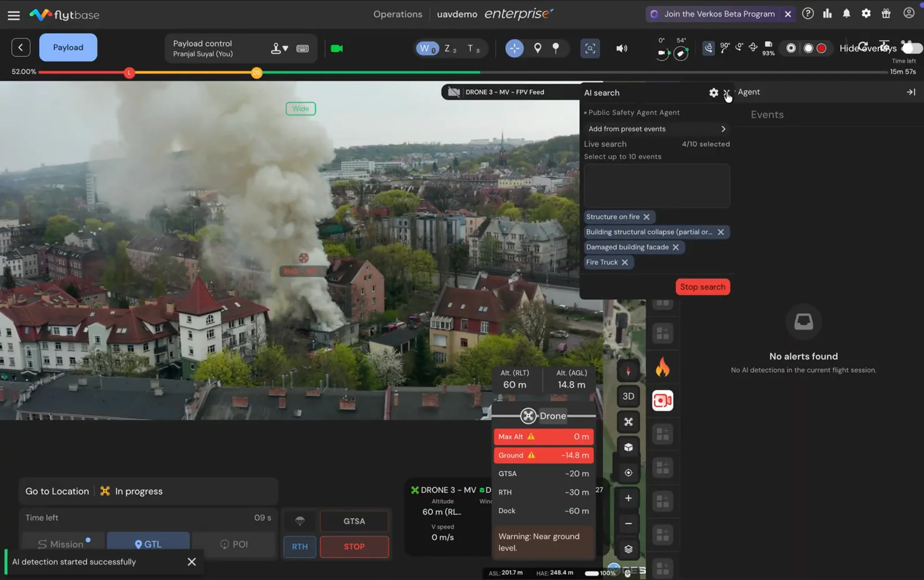The height and width of the screenshot is (580, 924).
Task: Toggle the AI scan focus icon
Action: point(590,48)
